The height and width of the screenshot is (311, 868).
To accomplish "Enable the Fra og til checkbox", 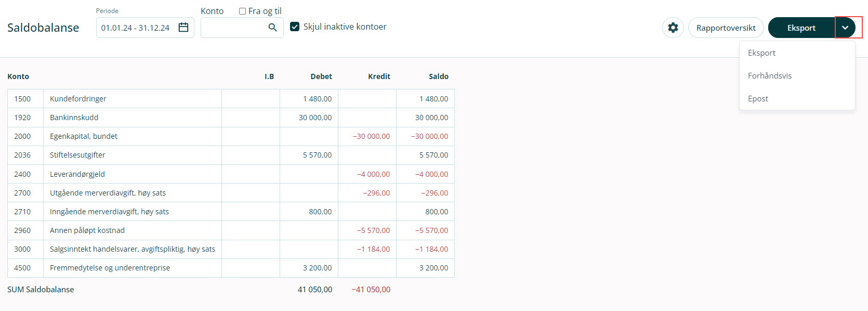I will (x=242, y=11).
